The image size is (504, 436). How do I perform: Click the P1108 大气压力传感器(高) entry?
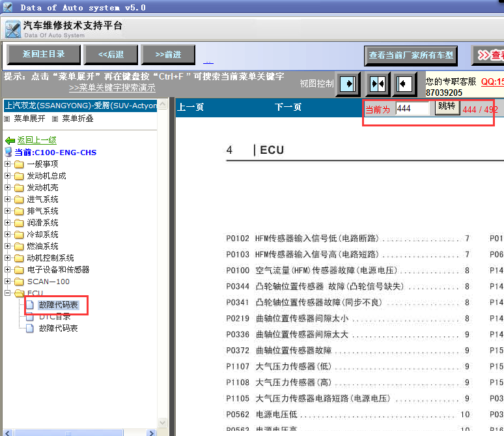click(x=348, y=383)
